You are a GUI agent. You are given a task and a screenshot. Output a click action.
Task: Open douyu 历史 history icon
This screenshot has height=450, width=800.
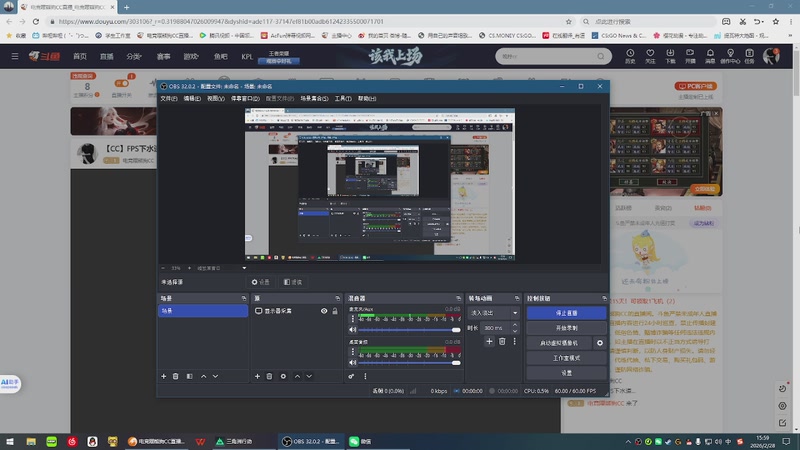pyautogui.click(x=630, y=56)
